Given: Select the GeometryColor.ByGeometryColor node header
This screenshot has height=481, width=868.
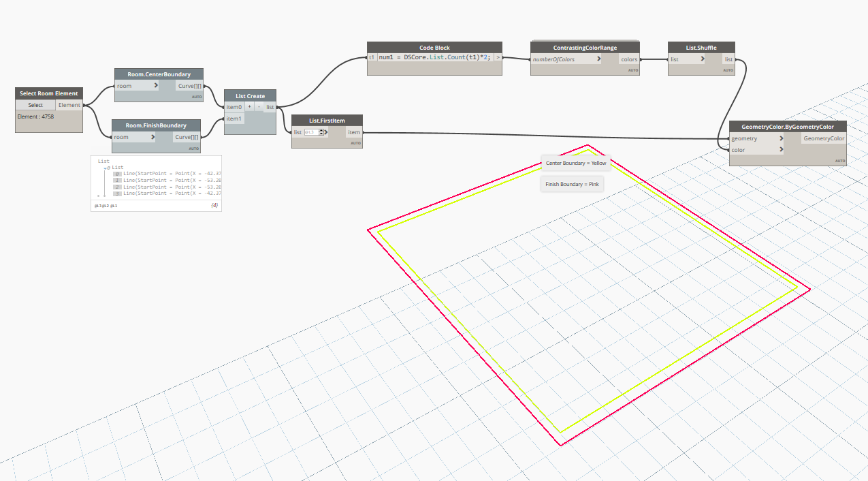Looking at the screenshot, I should point(788,127).
